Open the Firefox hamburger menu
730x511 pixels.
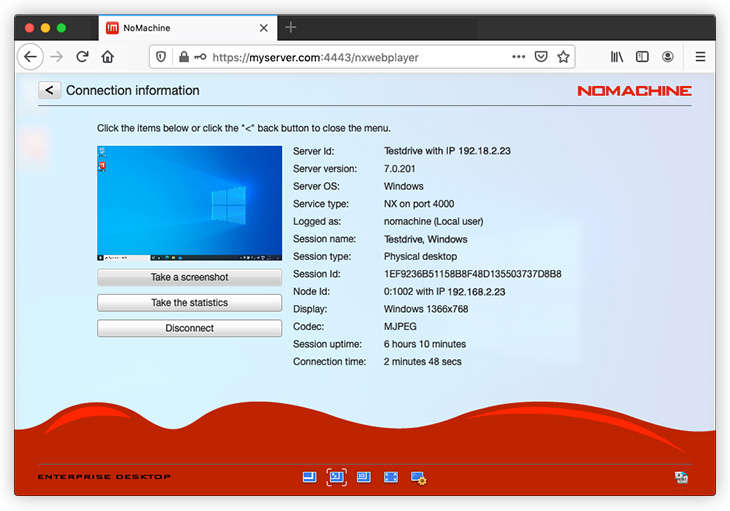(x=700, y=57)
